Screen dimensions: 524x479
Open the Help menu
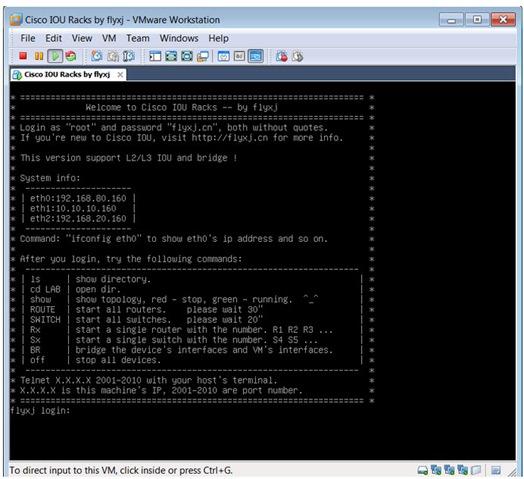tap(219, 38)
